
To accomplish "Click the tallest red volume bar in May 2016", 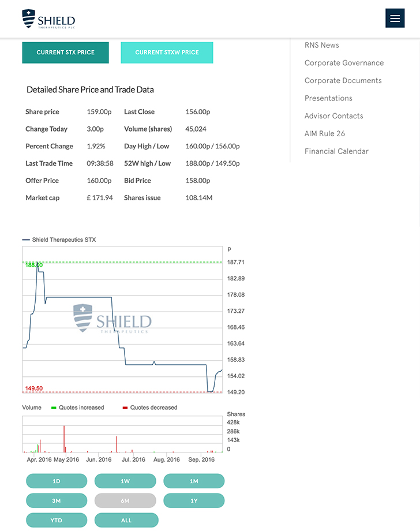I will tap(64, 439).
